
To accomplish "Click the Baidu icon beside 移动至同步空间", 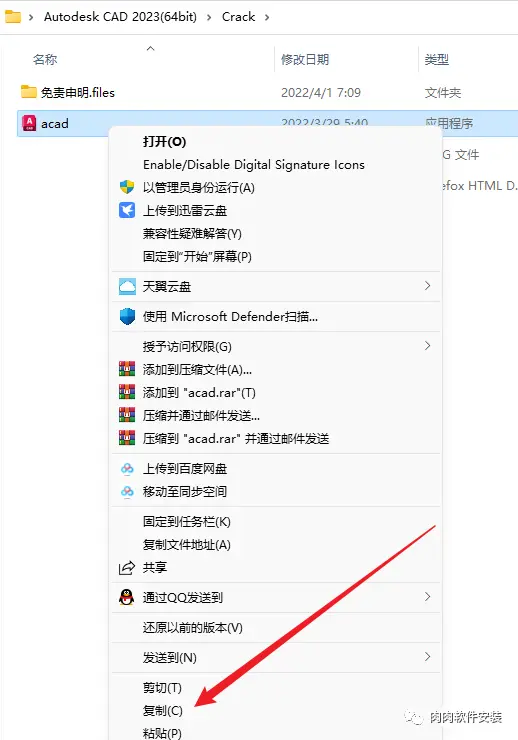I will coord(127,491).
